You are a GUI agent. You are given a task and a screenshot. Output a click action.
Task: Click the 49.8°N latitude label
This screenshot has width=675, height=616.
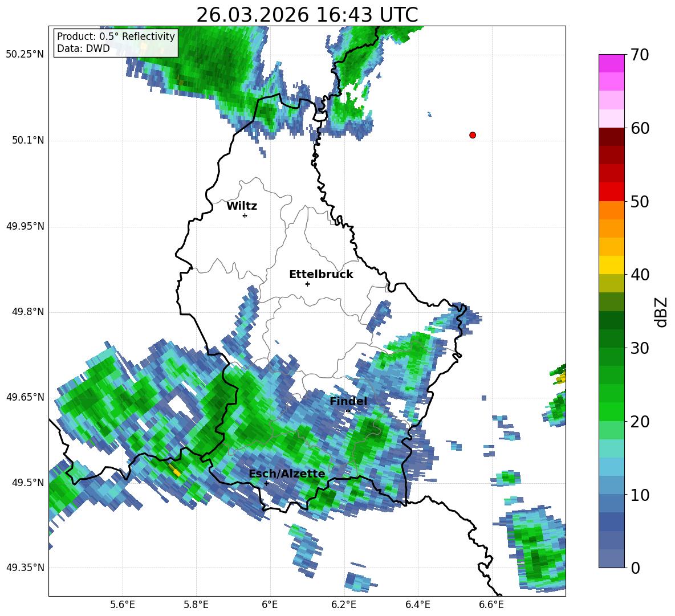tap(27, 312)
